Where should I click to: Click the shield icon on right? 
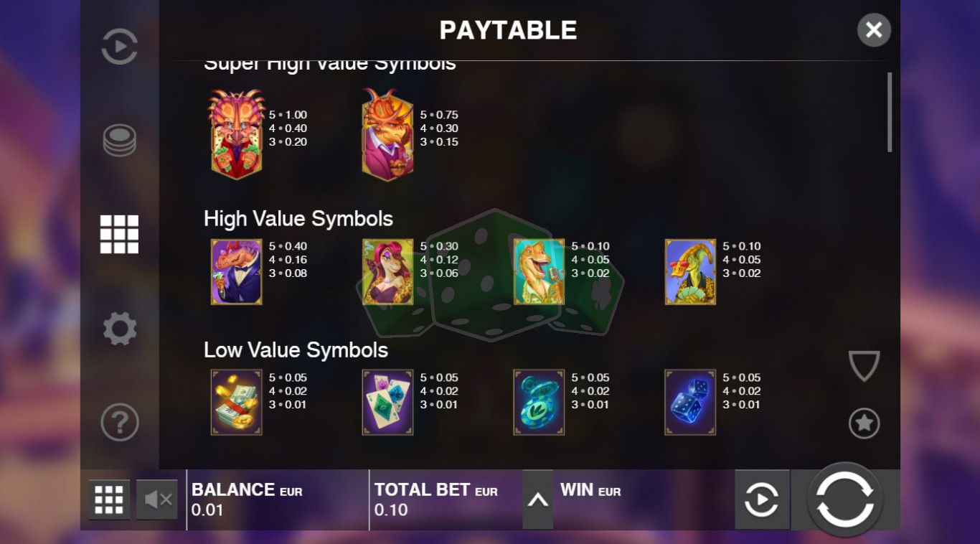[x=864, y=366]
